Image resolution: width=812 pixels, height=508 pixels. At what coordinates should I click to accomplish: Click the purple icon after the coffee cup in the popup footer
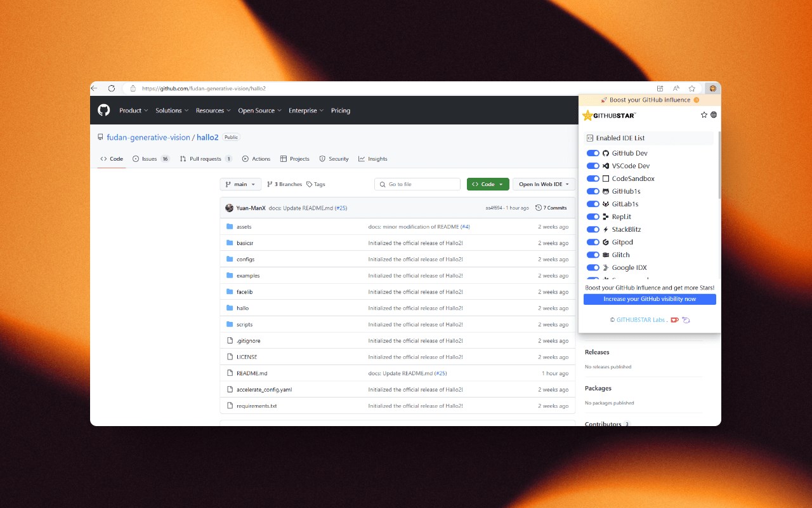[x=686, y=320]
